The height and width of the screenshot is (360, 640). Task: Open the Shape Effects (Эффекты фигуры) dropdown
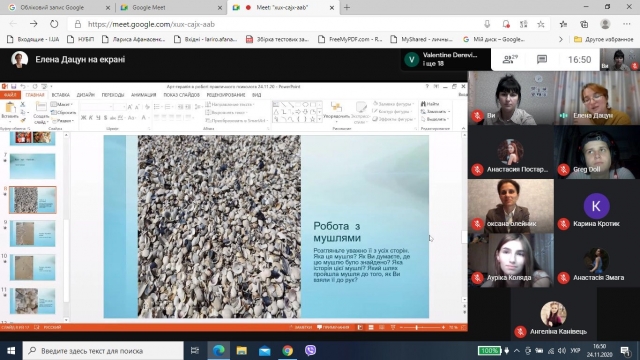click(393, 119)
